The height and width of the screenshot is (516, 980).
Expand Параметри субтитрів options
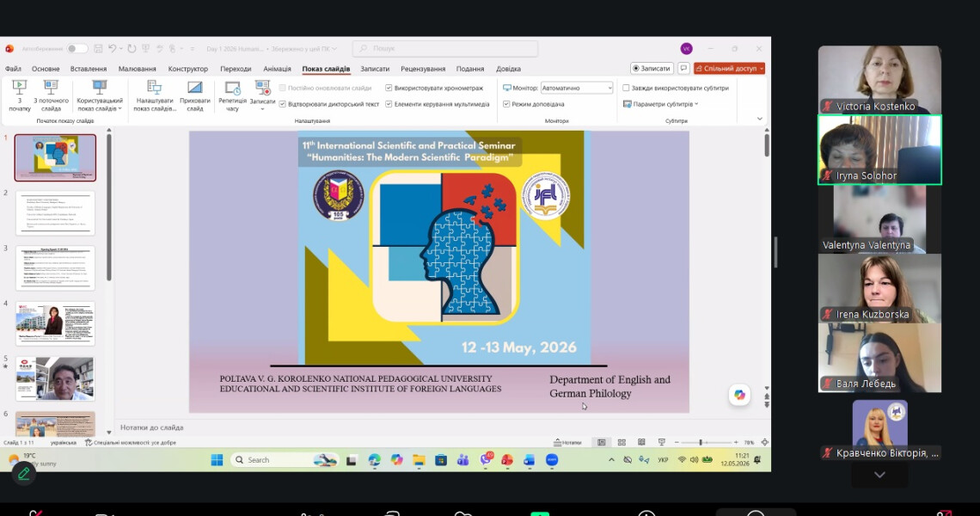point(660,104)
